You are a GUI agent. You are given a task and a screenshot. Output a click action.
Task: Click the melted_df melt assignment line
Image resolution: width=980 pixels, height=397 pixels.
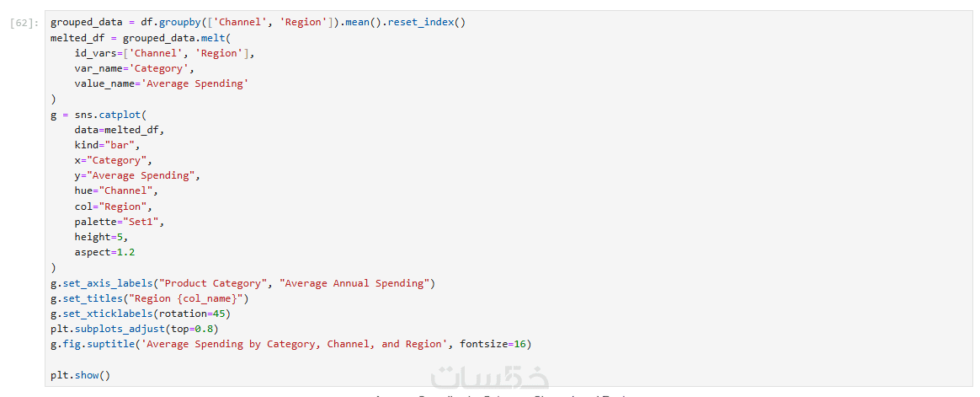(x=141, y=38)
